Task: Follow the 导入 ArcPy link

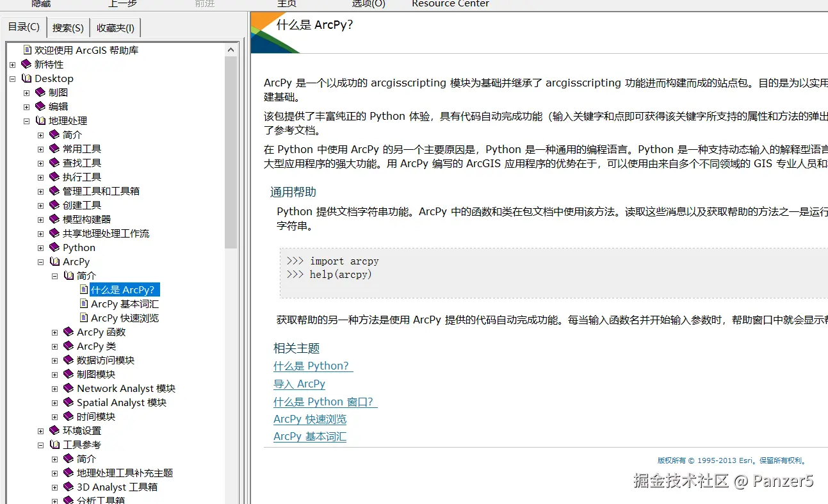Action: pyautogui.click(x=299, y=384)
